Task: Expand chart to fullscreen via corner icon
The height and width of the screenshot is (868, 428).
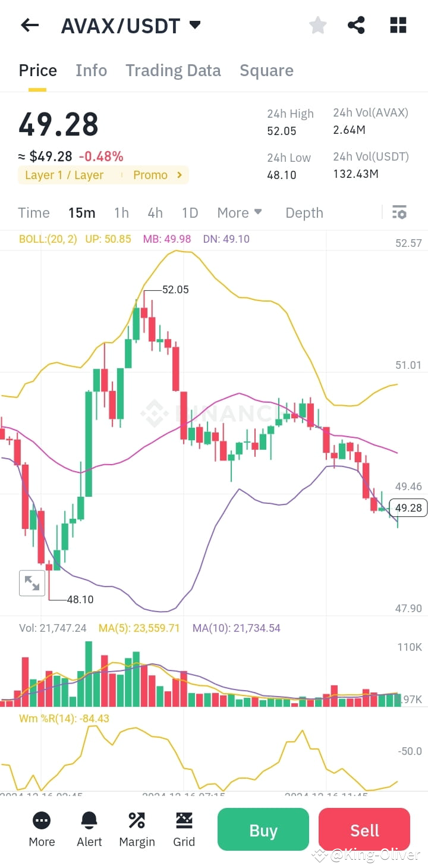Action: point(32,583)
